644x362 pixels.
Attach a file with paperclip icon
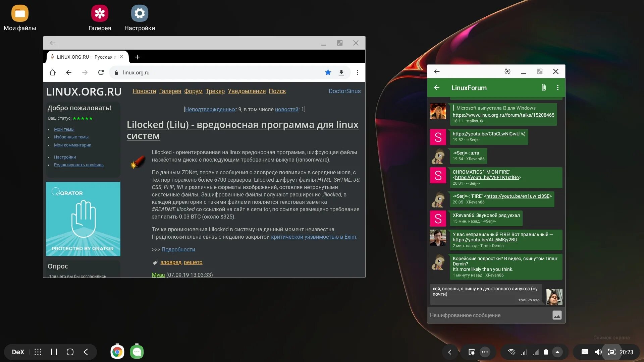544,88
